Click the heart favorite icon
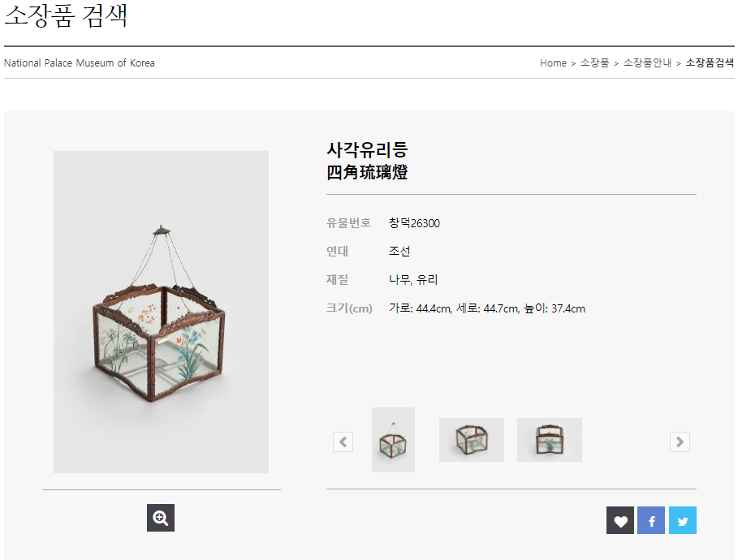Viewport: 738px width, 560px height. (x=619, y=520)
